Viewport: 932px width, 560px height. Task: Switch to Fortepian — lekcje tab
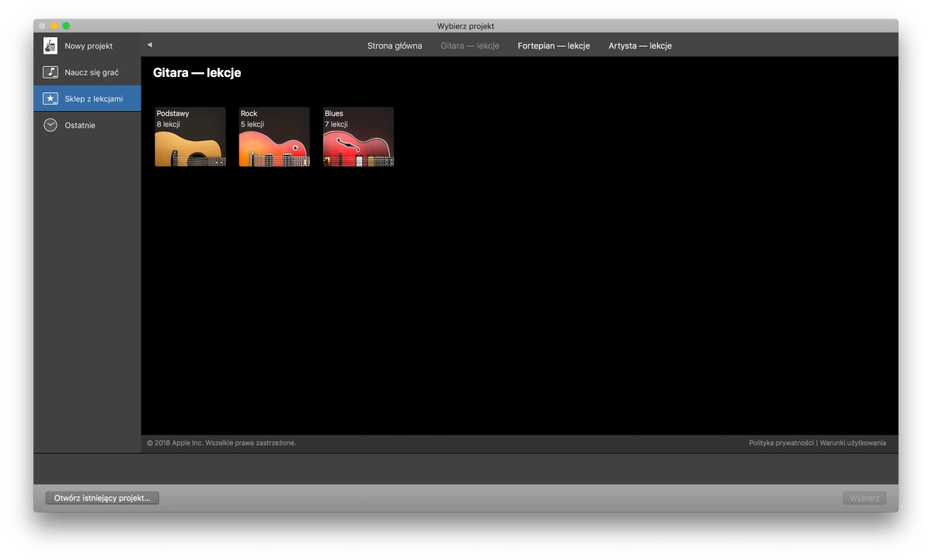(554, 46)
